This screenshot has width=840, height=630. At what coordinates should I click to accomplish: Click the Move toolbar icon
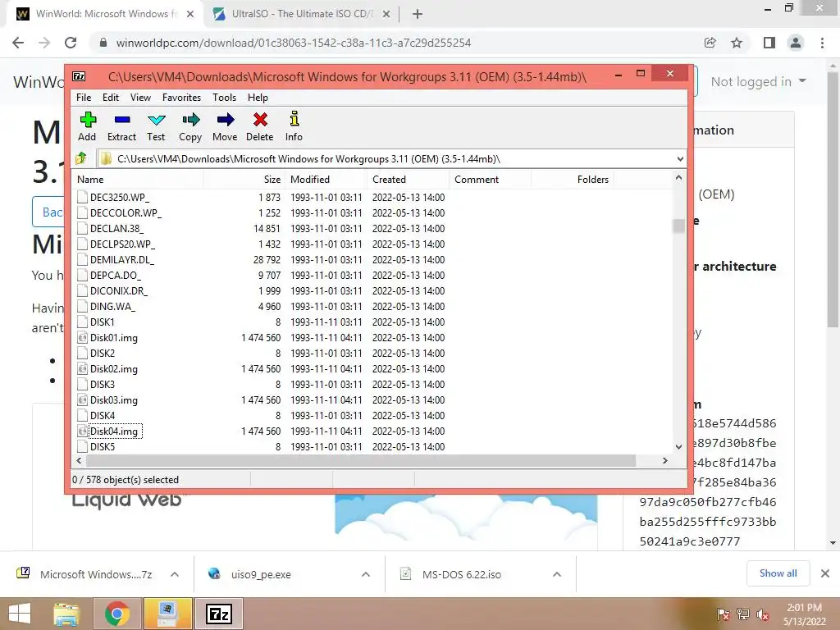(225, 120)
